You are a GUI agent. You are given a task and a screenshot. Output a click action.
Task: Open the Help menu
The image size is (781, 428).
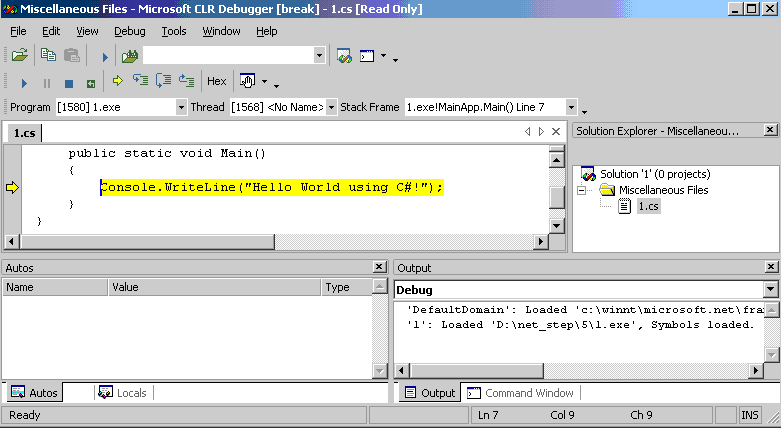pyautogui.click(x=266, y=31)
